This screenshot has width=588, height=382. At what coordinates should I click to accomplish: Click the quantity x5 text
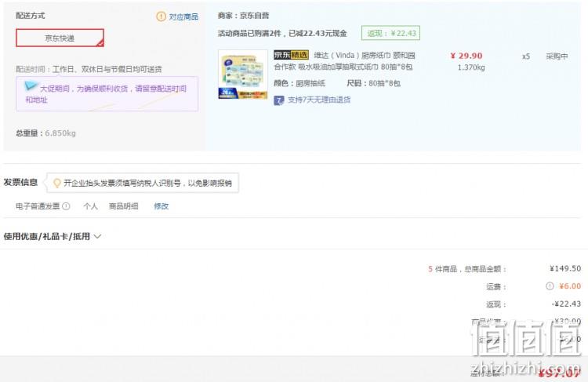(526, 56)
